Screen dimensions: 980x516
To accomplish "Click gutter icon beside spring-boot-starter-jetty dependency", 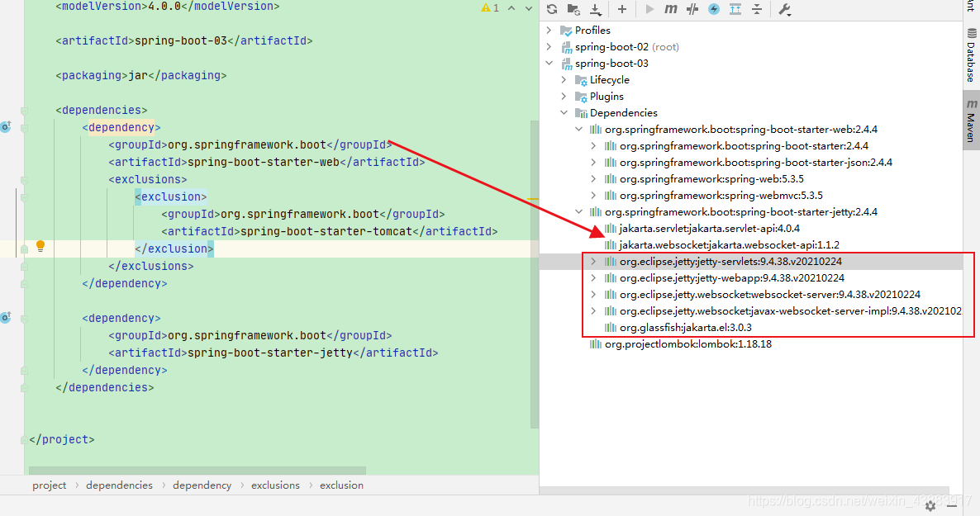I will coord(6,317).
